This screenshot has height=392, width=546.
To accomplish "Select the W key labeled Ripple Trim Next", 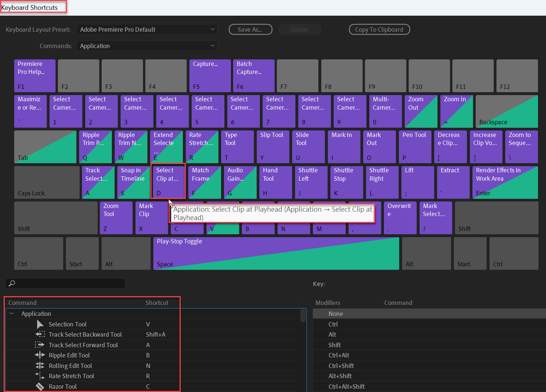I will [131, 147].
